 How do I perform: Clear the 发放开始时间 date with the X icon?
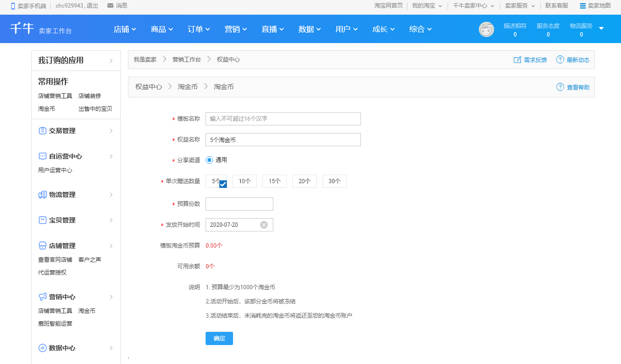tap(264, 225)
